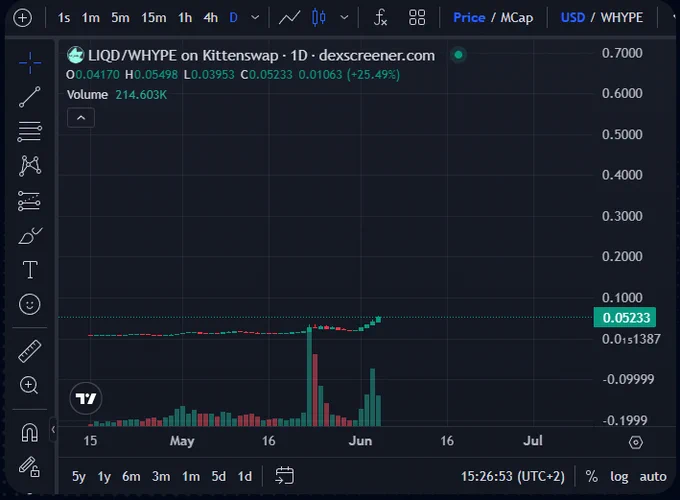Switch quote currency to WHYPE

pos(621,18)
